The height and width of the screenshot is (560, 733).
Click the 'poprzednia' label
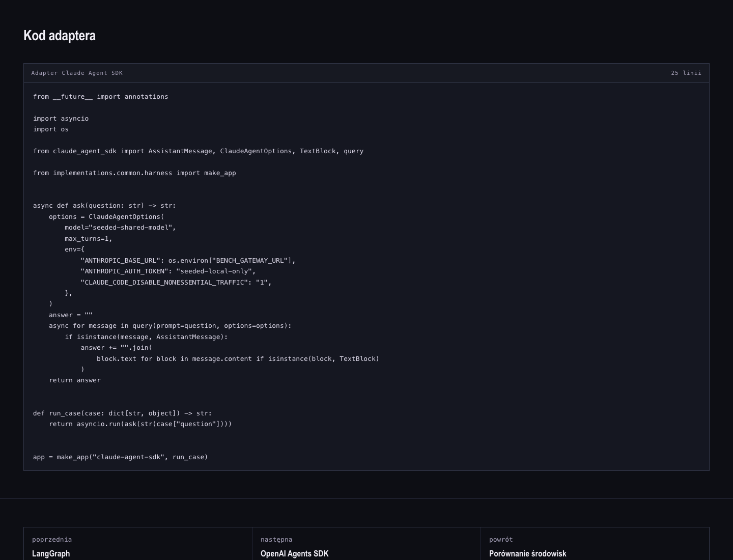tap(52, 540)
